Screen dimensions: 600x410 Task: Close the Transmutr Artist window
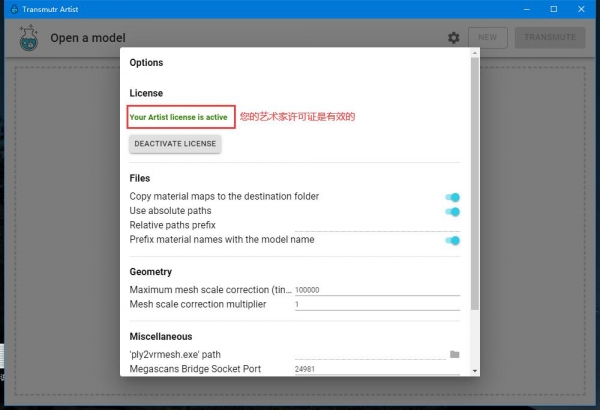click(x=581, y=9)
